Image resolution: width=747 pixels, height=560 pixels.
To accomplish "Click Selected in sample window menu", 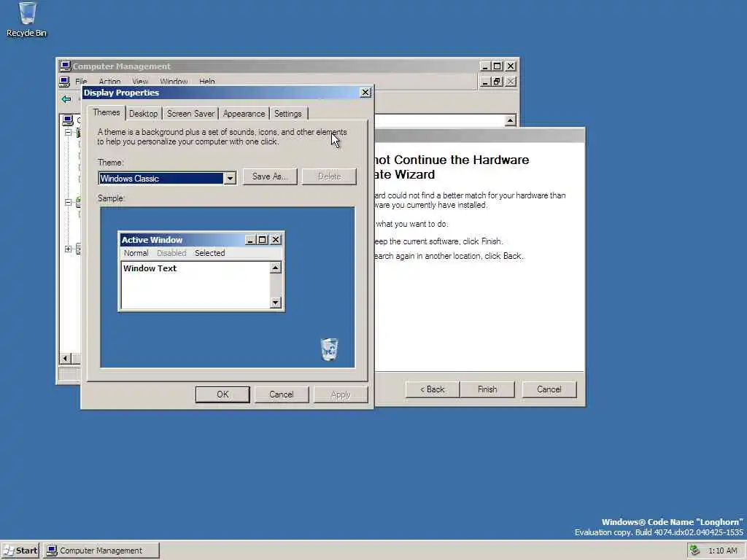I will [x=209, y=253].
